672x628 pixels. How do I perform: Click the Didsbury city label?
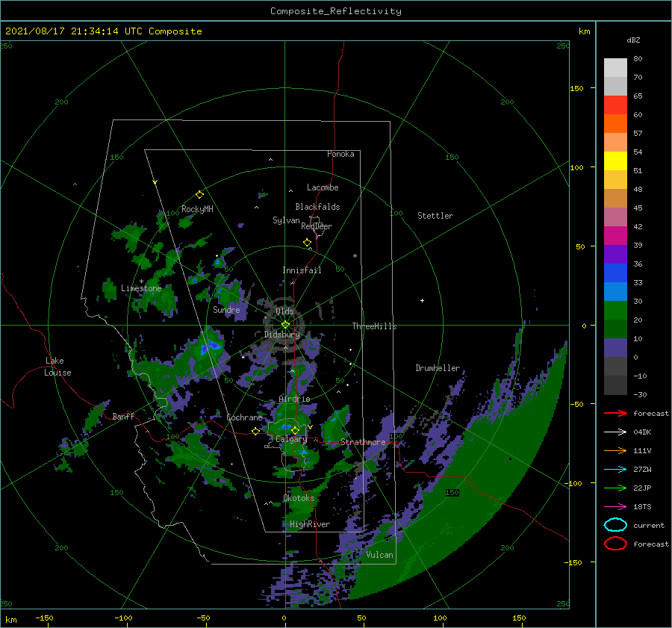(x=281, y=335)
